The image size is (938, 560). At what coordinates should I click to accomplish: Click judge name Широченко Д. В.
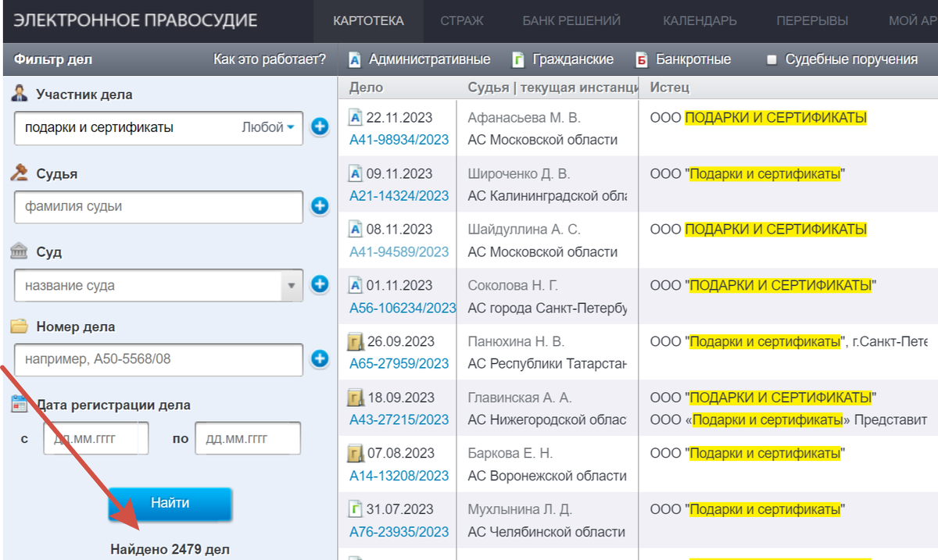point(519,174)
